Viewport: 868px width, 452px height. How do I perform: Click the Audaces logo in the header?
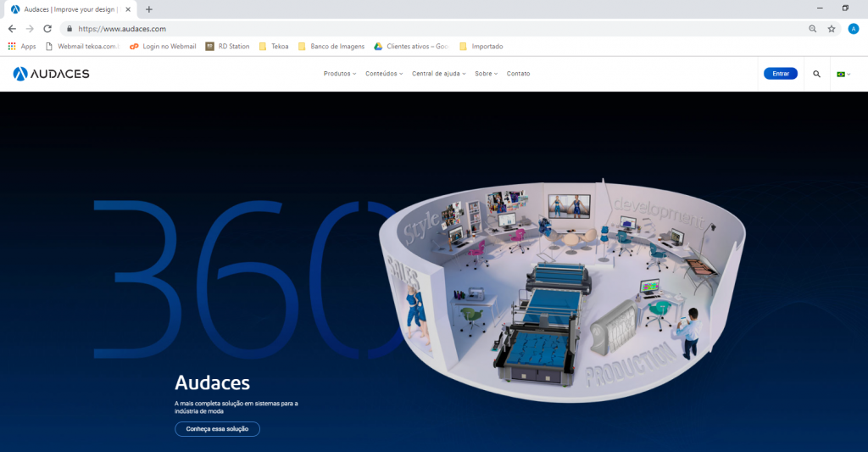tap(51, 74)
